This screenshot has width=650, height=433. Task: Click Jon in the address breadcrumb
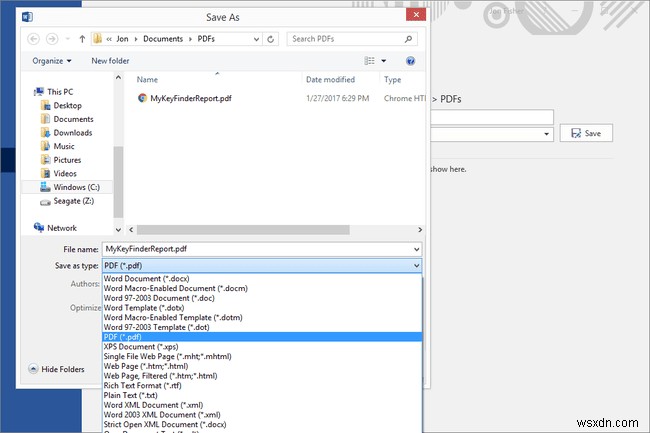tap(122, 39)
